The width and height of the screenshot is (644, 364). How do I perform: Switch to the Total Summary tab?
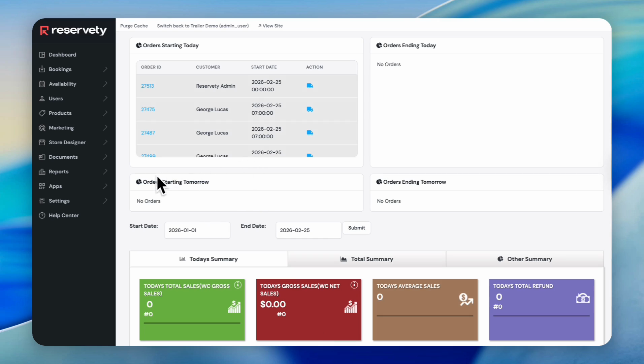(367, 259)
